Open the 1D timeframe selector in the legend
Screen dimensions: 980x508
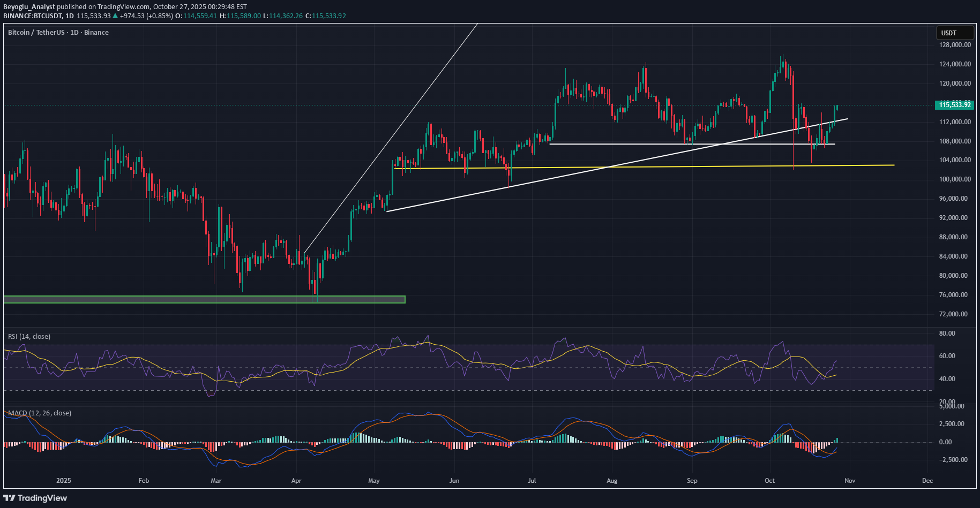pyautogui.click(x=73, y=32)
